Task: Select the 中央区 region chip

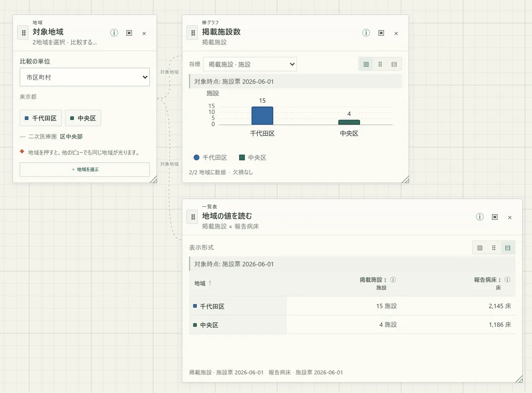Action: pos(83,118)
